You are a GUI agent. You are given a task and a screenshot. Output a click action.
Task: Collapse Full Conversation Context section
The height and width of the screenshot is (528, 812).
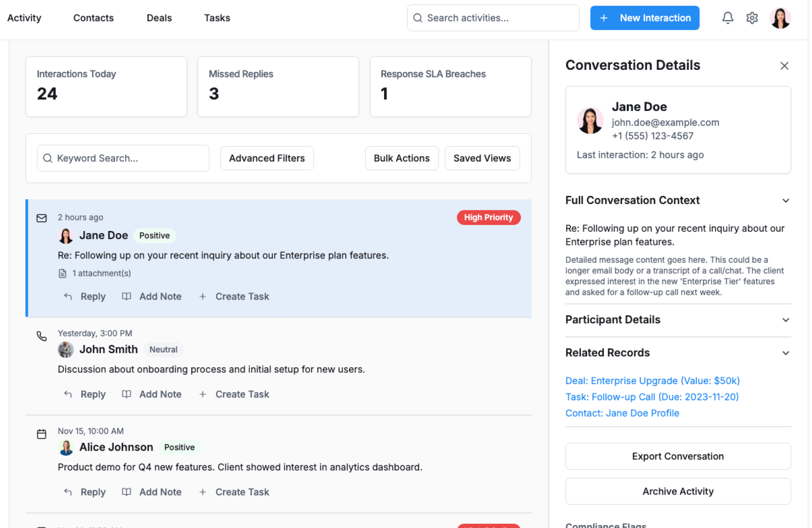coord(785,201)
